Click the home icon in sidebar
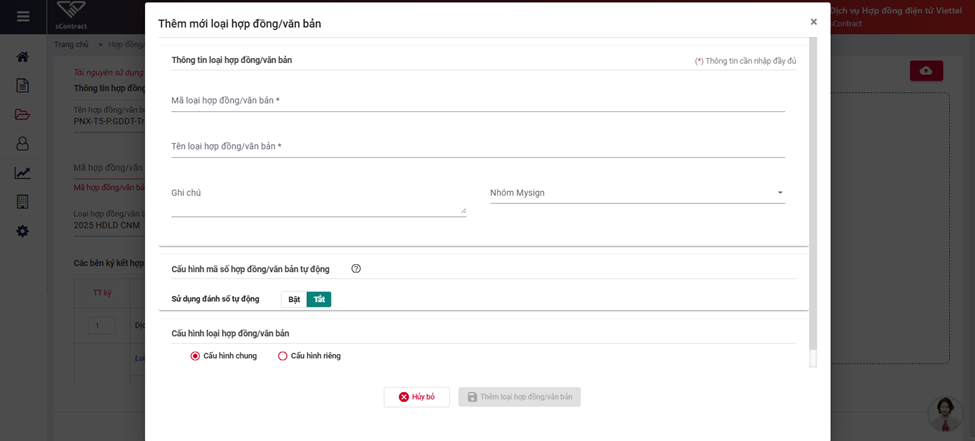 pyautogui.click(x=22, y=57)
